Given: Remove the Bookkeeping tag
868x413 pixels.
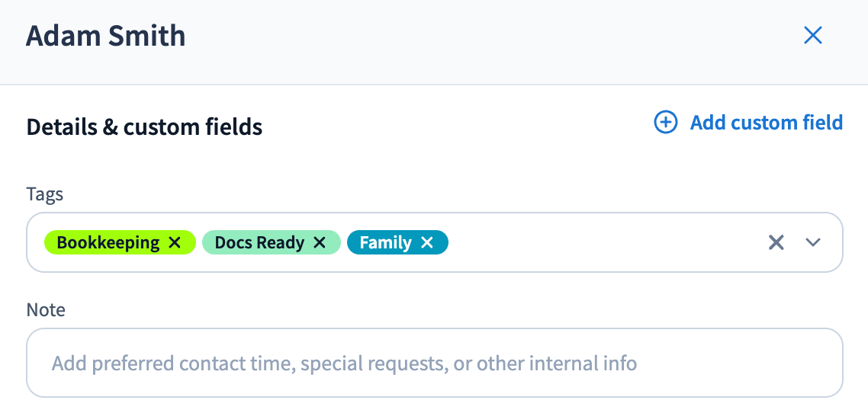Looking at the screenshot, I should tap(175, 243).
